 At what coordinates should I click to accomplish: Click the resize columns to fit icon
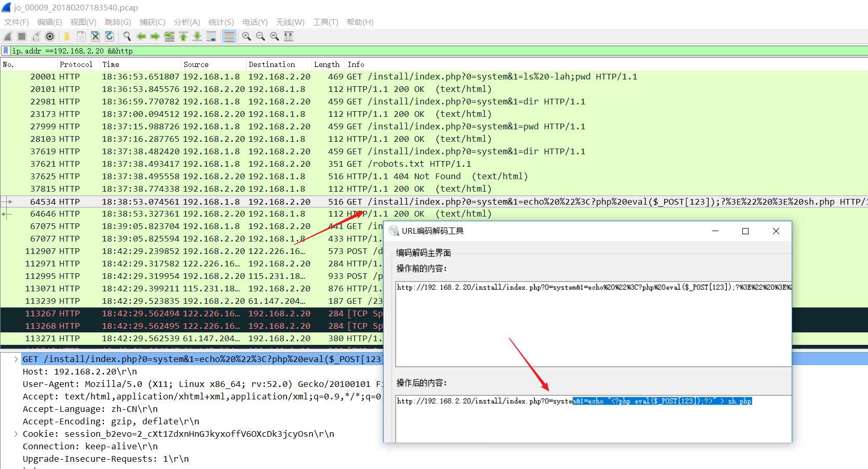point(289,36)
